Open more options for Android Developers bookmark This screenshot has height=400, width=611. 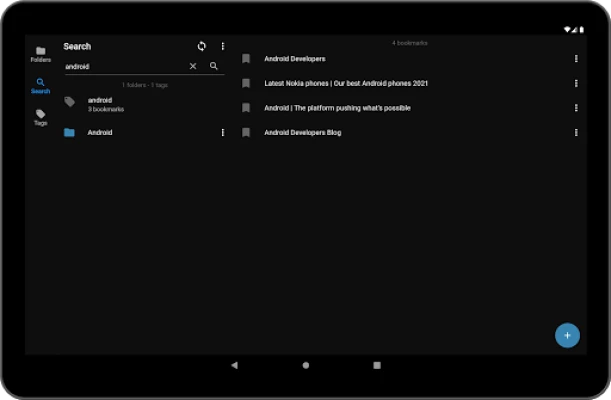(x=576, y=59)
